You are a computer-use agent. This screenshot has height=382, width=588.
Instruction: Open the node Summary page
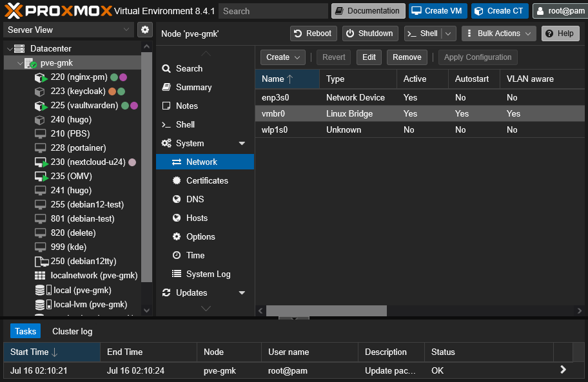tap(205, 87)
